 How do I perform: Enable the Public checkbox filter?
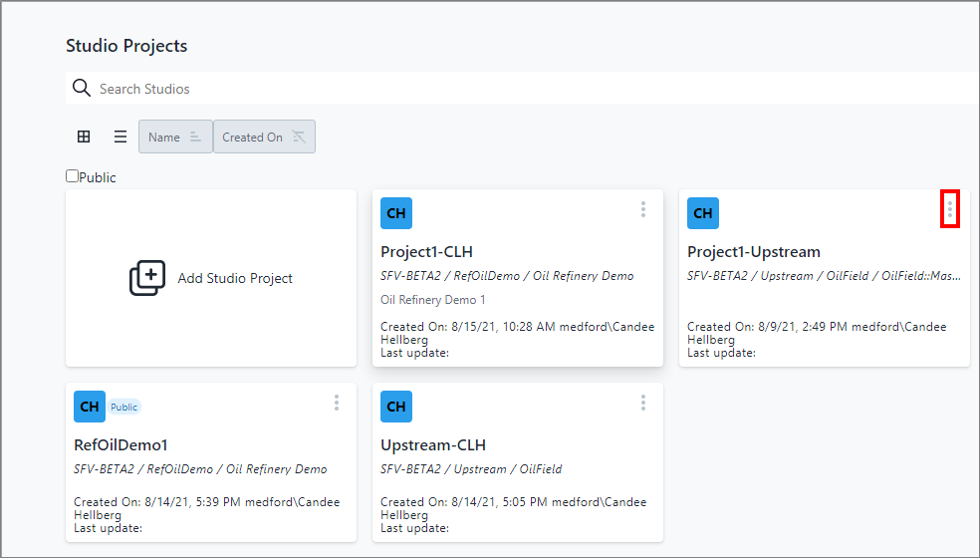click(73, 176)
